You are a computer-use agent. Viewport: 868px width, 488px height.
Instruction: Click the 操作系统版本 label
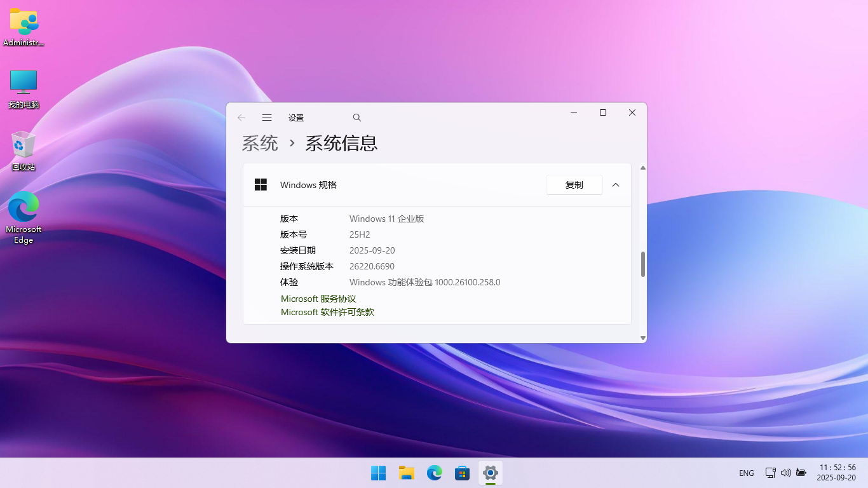[307, 266]
